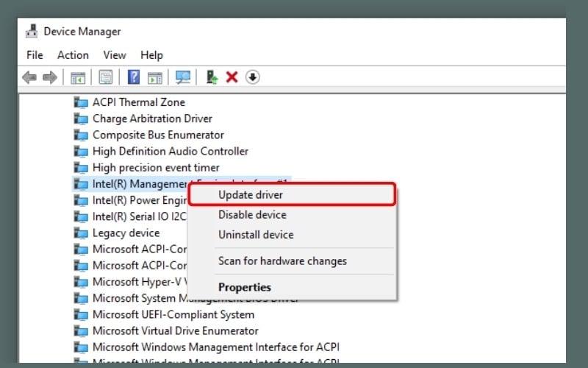The image size is (588, 368).
Task: Click icon beside Composite Bus Enumerator
Action: [81, 135]
